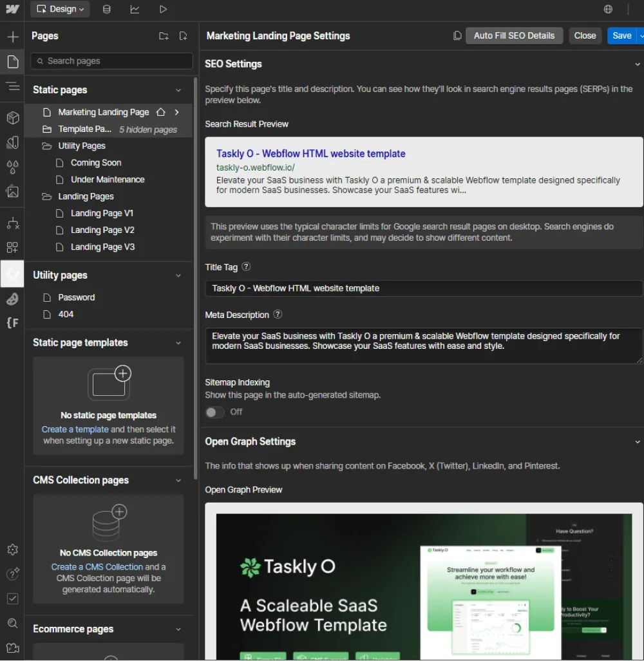The height and width of the screenshot is (661, 644).
Task: Click the Taskly O search result title link
Action: [x=311, y=153]
